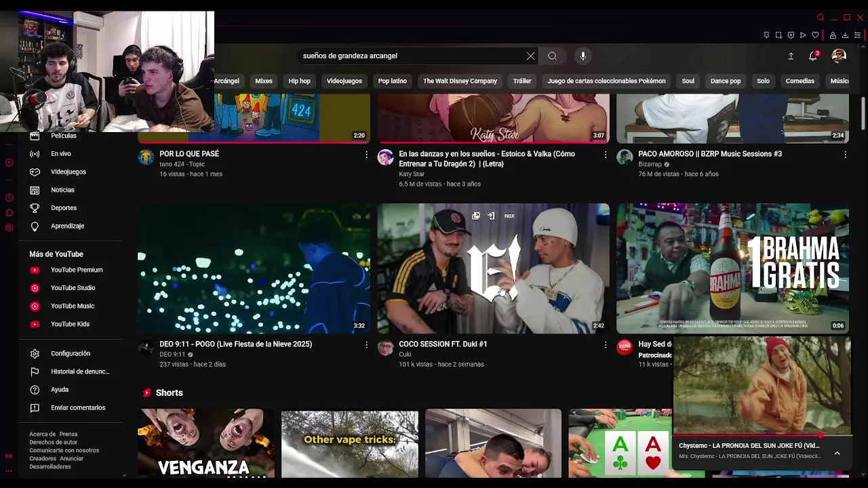This screenshot has width=868, height=488.
Task: Select the Tráiler filter chip
Action: pyautogui.click(x=522, y=81)
